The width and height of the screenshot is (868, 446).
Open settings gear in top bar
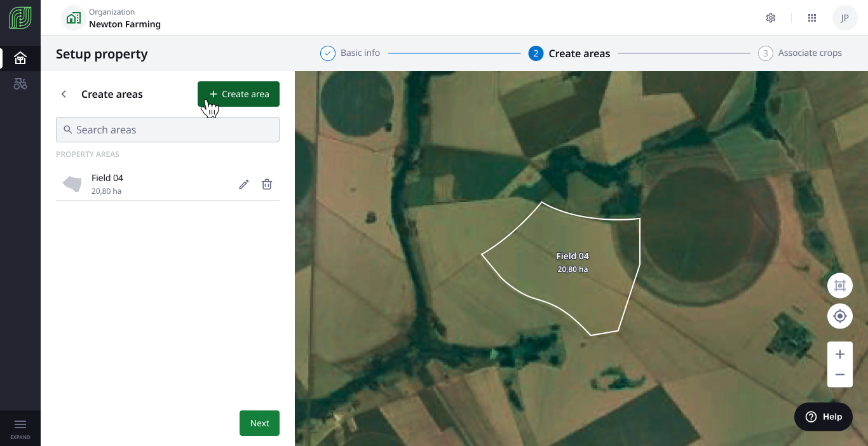(771, 18)
